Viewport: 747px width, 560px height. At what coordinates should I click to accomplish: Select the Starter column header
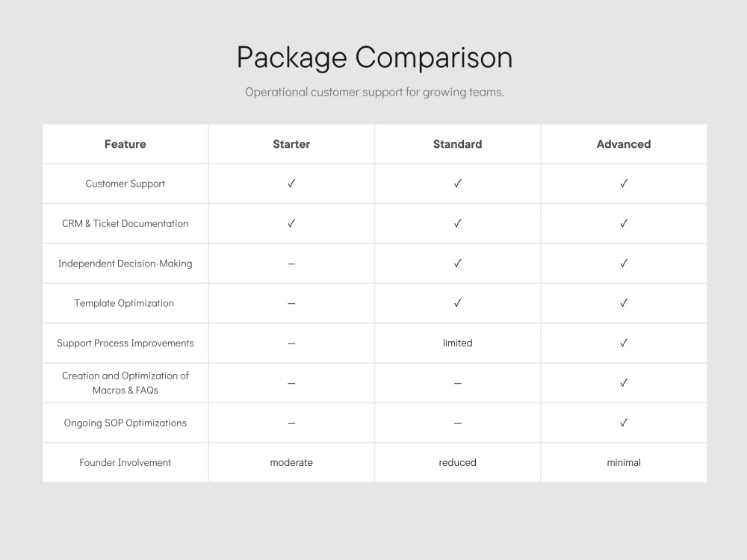(291, 144)
